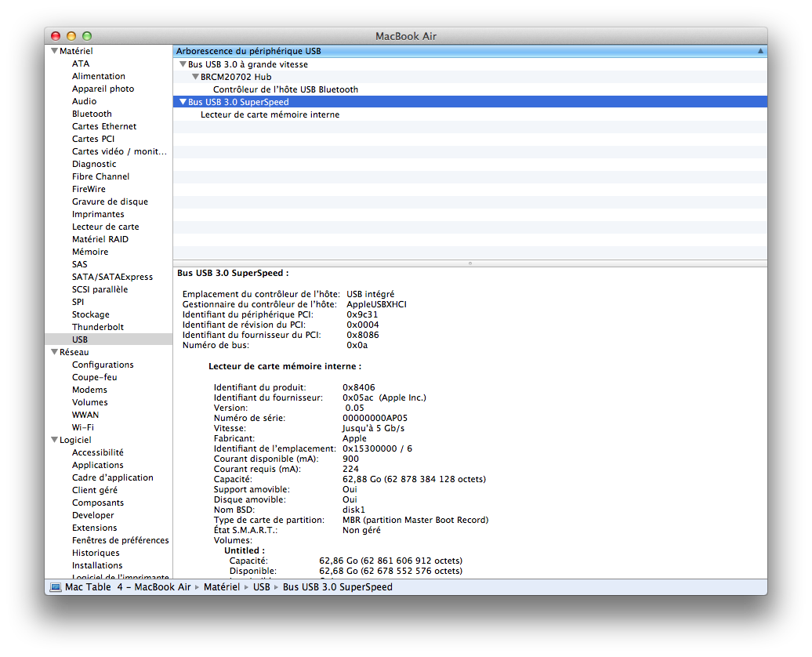Select Contrôleur de l'hôte USB Bluetooth
This screenshot has width=812, height=657.
pyautogui.click(x=285, y=89)
